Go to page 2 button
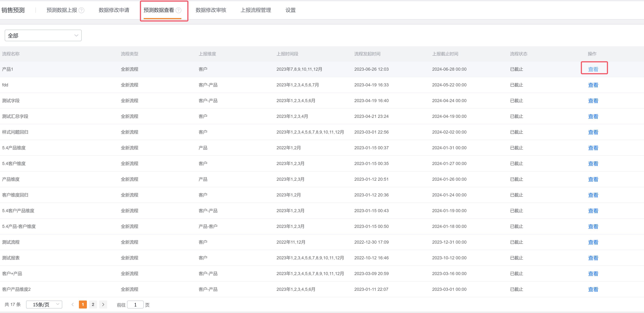Screen dimensions: 644x313 [x=93, y=304]
